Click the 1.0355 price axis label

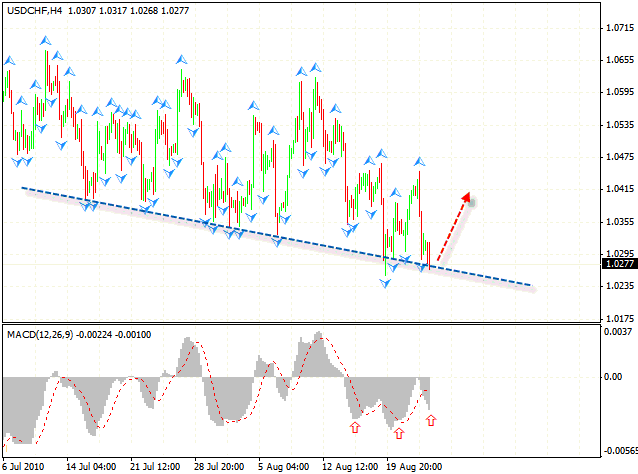click(x=620, y=222)
